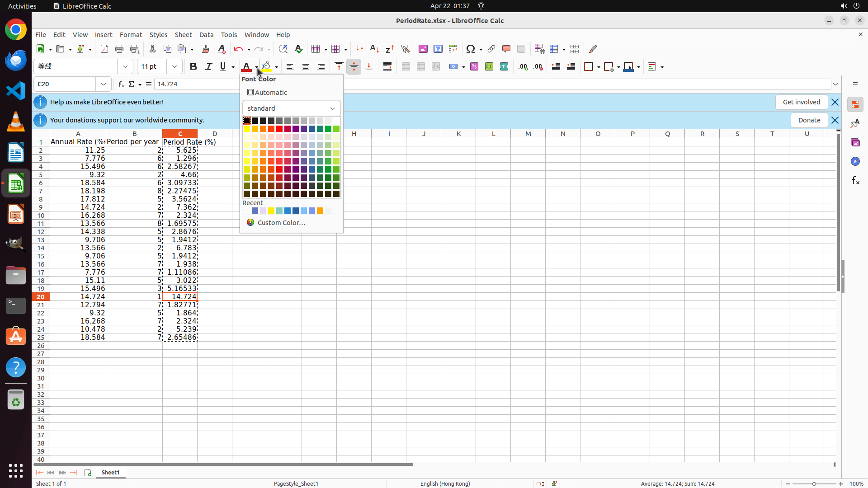Export directly as PDF icon
The width and height of the screenshot is (868, 488).
[104, 49]
